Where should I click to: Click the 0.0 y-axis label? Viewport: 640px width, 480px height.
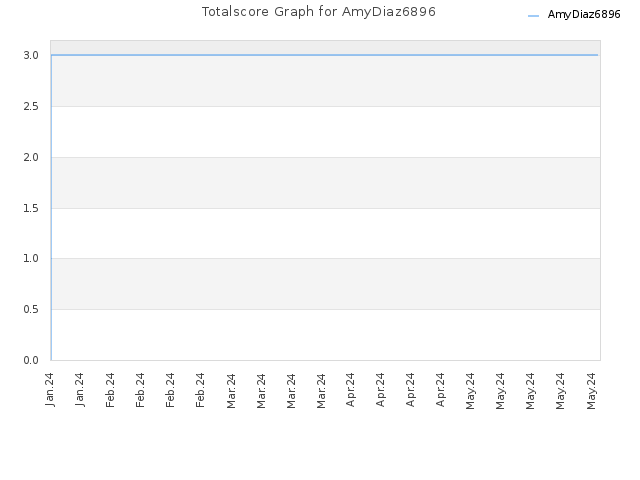(x=31, y=360)
